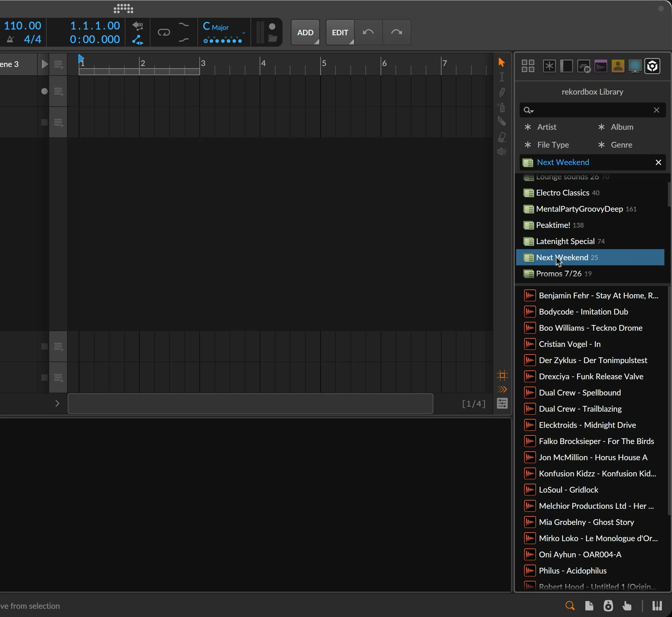Select the Pen drawing tool

pos(502,92)
